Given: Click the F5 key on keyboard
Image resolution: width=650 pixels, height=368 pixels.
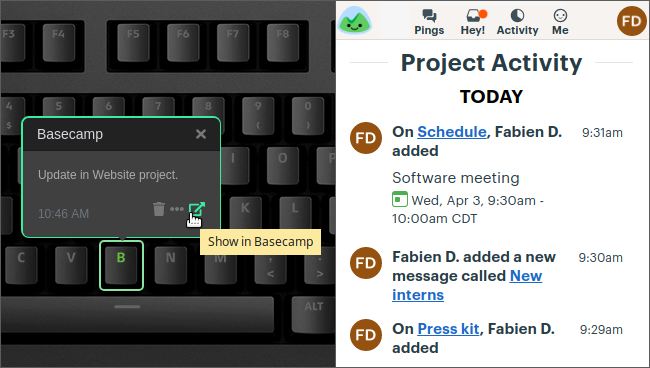Looking at the screenshot, I should [133, 43].
